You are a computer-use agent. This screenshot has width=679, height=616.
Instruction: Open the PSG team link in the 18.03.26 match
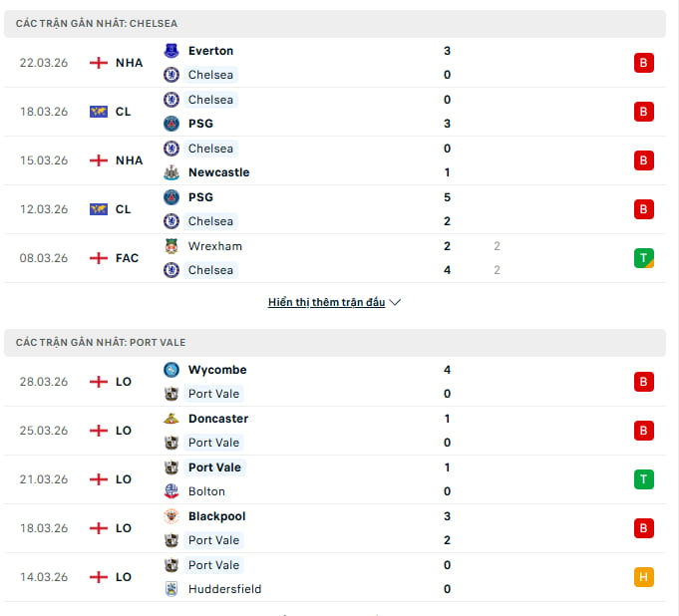(200, 124)
